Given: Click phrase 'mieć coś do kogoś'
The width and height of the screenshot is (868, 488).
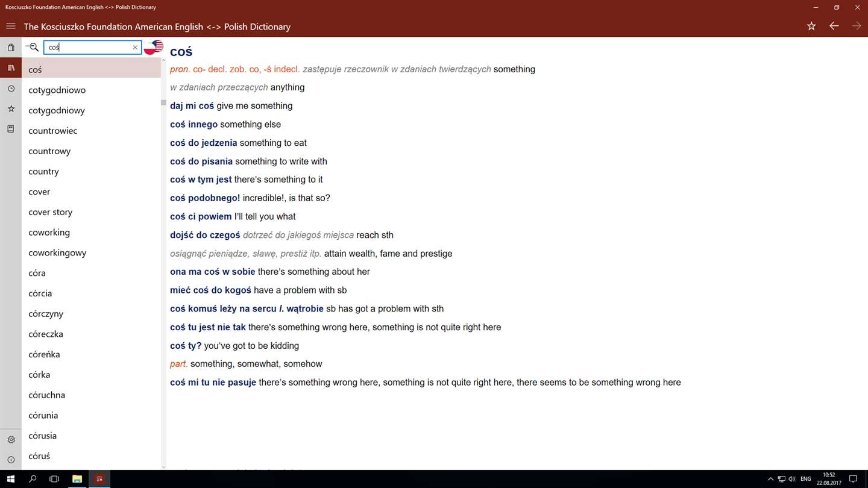Looking at the screenshot, I should [x=210, y=290].
